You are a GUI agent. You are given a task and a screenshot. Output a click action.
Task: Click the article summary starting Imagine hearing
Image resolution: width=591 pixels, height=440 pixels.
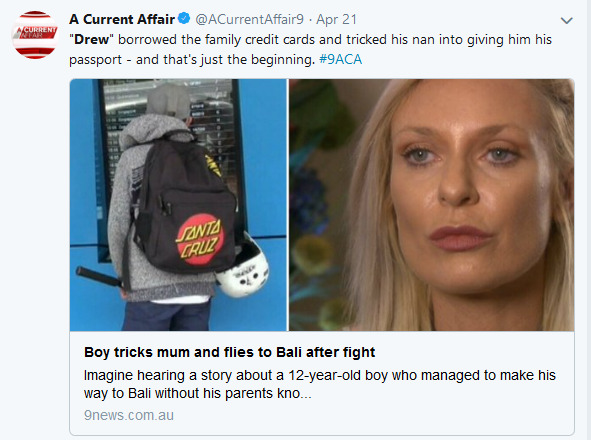click(x=320, y=384)
